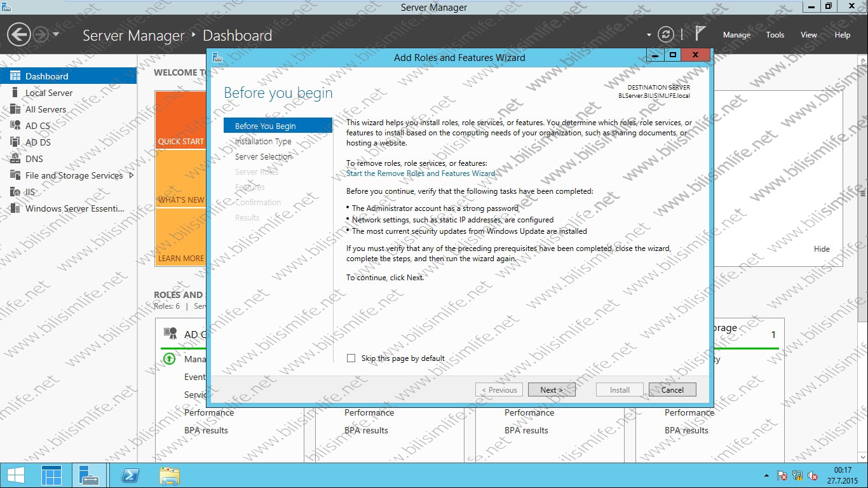Click the wizard title bar icon
868x488 pixels.
217,57
